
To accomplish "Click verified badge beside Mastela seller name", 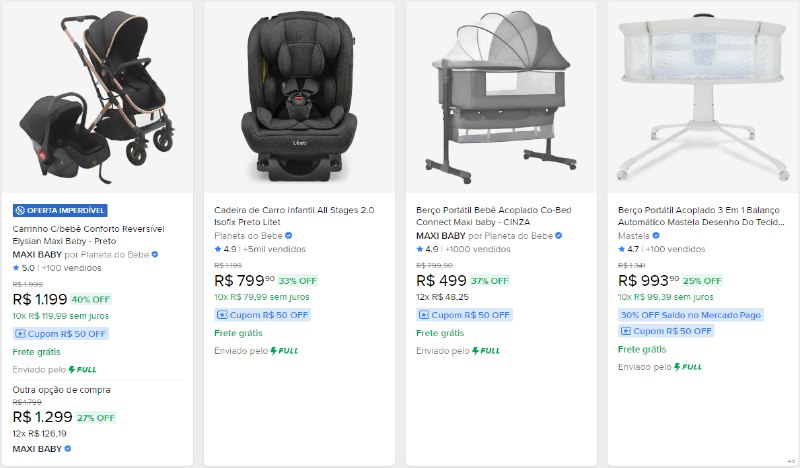I will tap(656, 236).
